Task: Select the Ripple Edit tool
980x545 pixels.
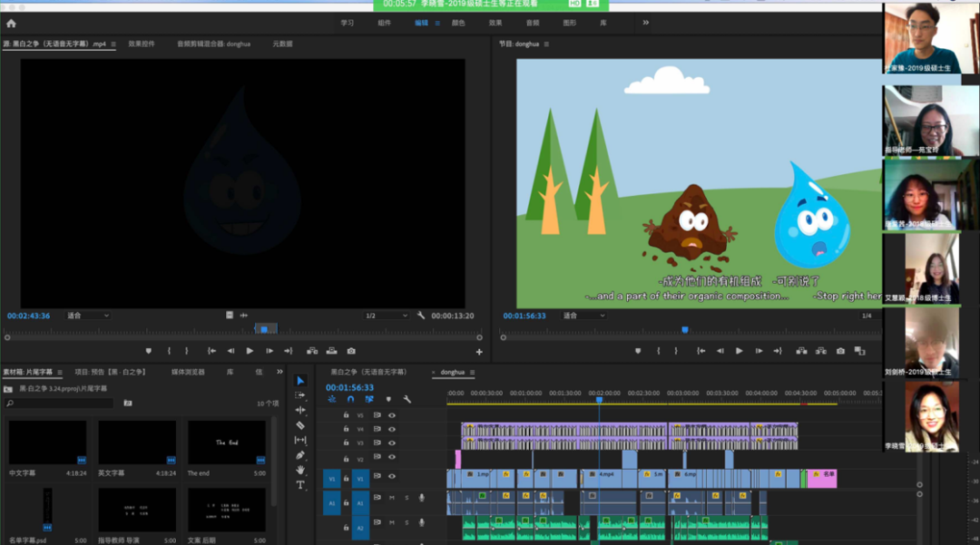Action: click(x=300, y=410)
